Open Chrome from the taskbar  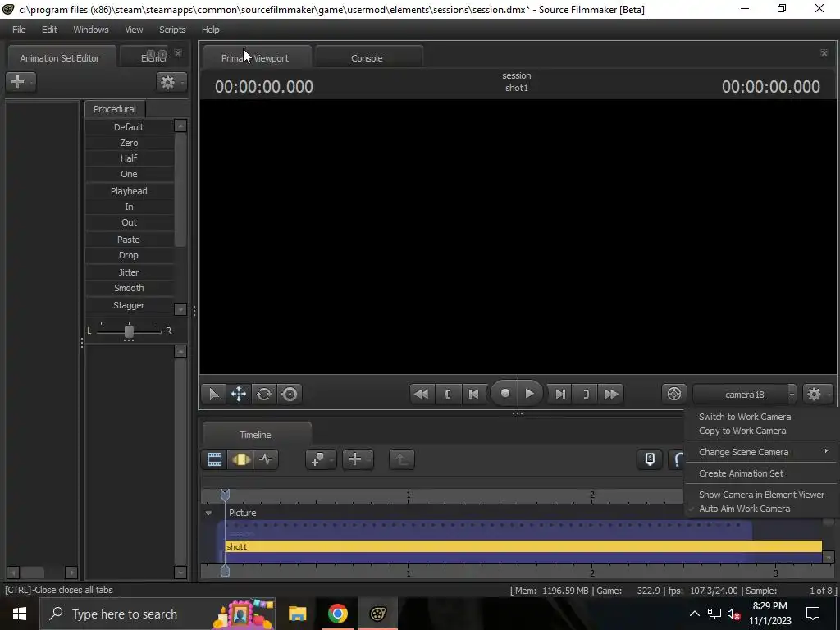337,614
